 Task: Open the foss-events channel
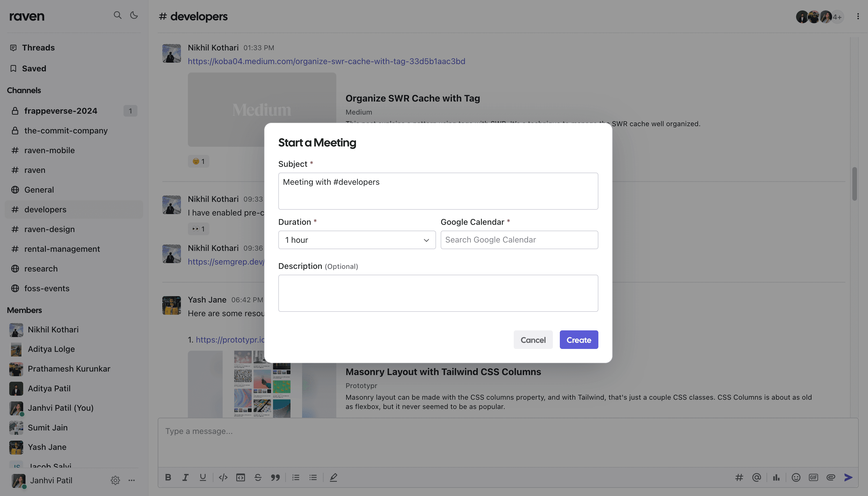pos(46,289)
